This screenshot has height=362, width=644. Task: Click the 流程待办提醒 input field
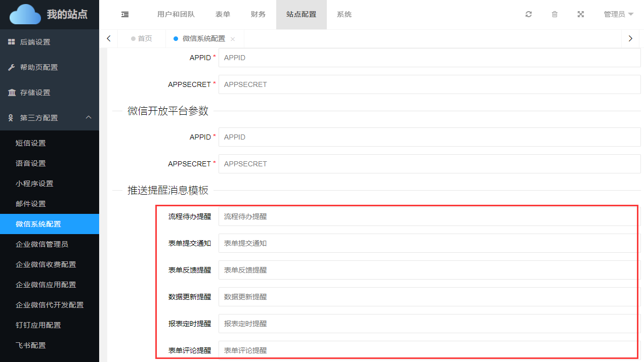pyautogui.click(x=429, y=216)
